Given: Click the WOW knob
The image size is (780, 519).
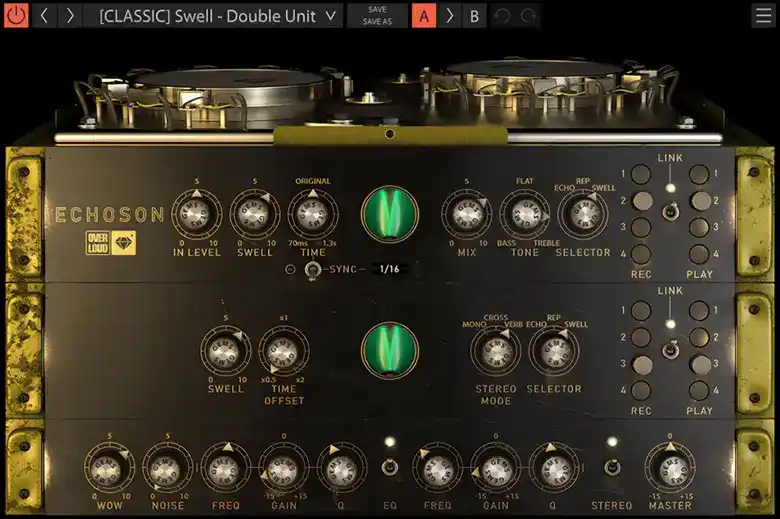Looking at the screenshot, I should tap(109, 468).
